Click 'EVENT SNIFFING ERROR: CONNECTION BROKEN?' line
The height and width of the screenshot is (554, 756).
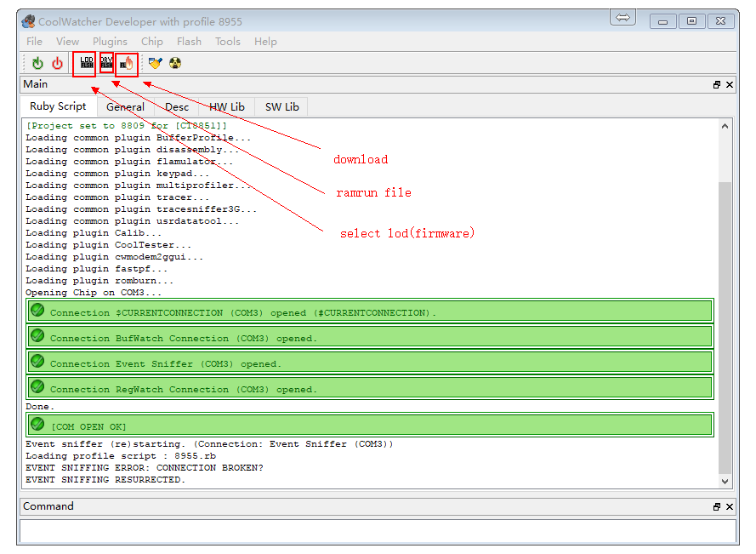point(145,467)
